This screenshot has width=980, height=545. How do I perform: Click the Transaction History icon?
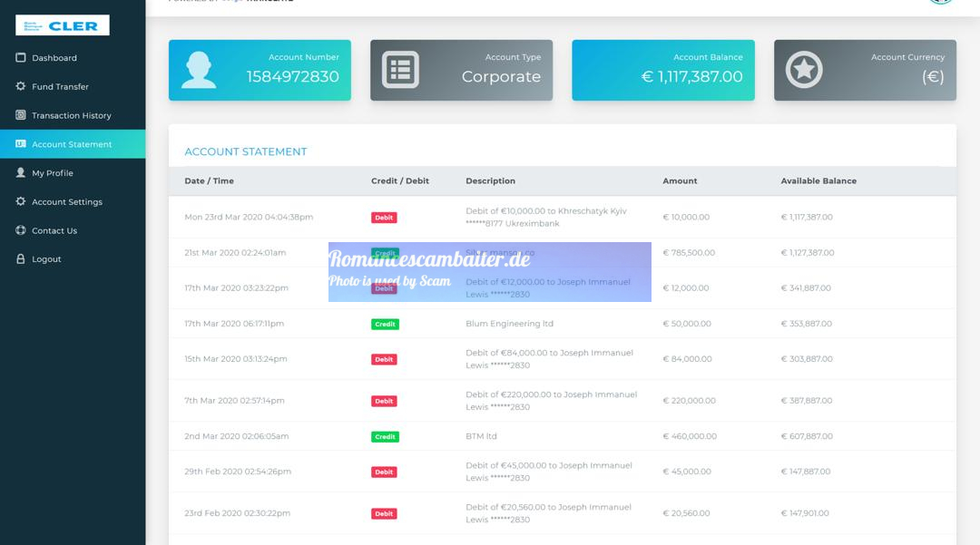(21, 115)
